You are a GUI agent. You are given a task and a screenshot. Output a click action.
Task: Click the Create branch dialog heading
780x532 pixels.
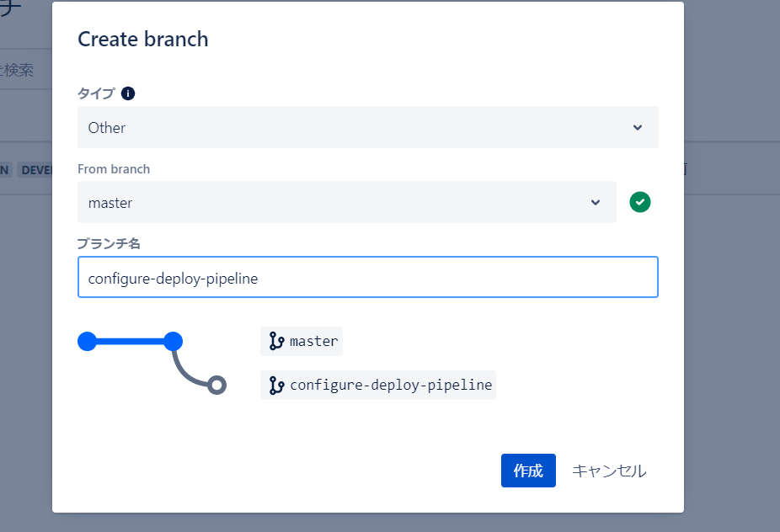click(x=143, y=40)
